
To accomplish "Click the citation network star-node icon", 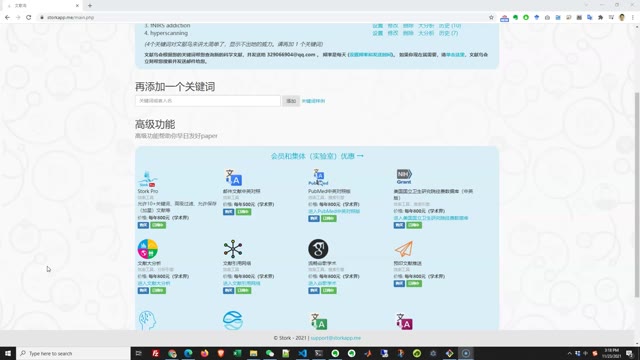I will [x=233, y=249].
